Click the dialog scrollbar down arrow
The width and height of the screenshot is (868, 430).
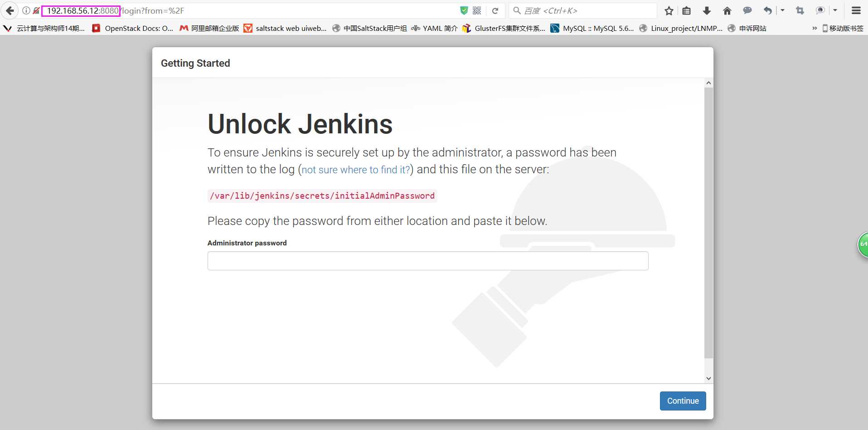click(708, 378)
